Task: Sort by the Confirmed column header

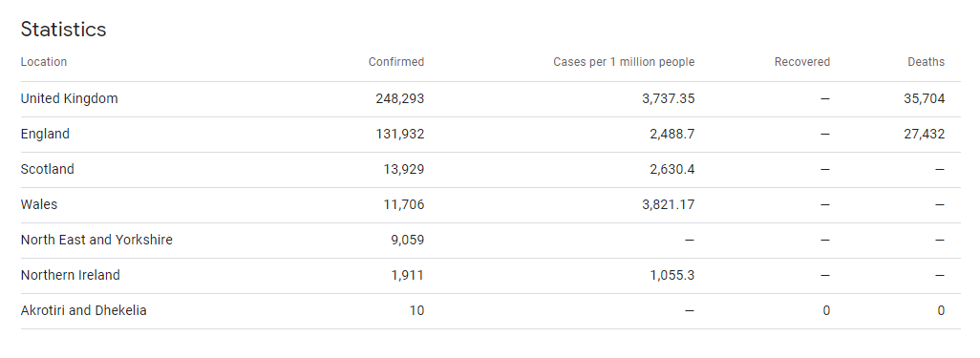Action: tap(396, 62)
